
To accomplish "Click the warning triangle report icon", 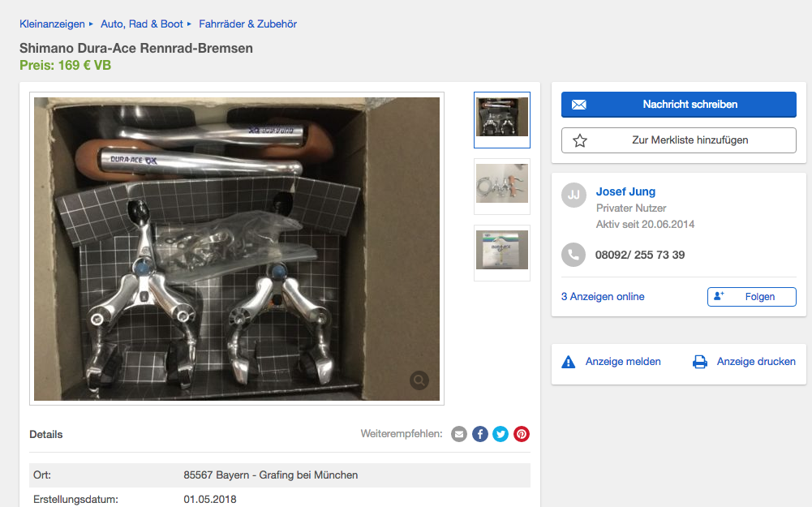I will tap(568, 362).
